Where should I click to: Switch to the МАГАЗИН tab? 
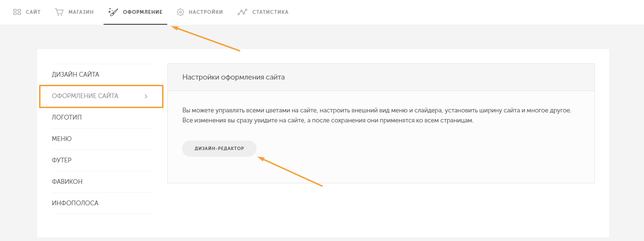point(74,12)
